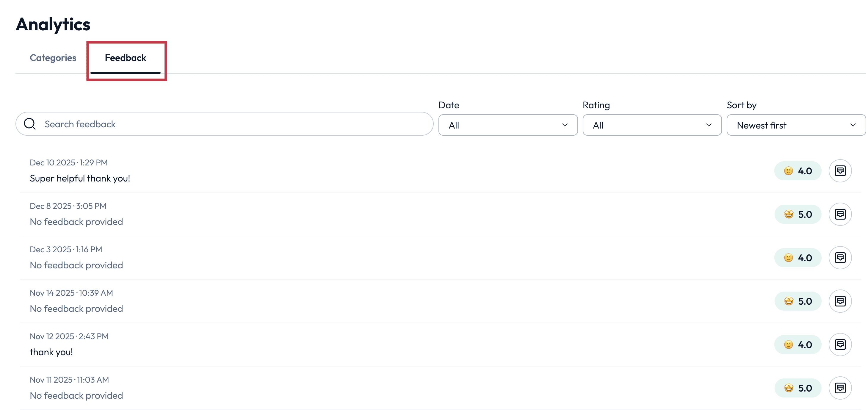Open conversation icon for Nov 11 2025 feedback
The width and height of the screenshot is (868, 410).
[840, 388]
